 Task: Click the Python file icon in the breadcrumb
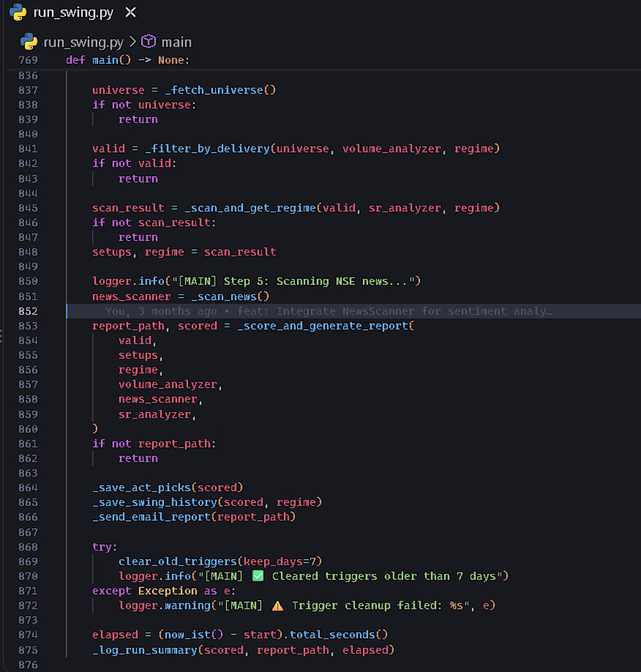(x=29, y=42)
